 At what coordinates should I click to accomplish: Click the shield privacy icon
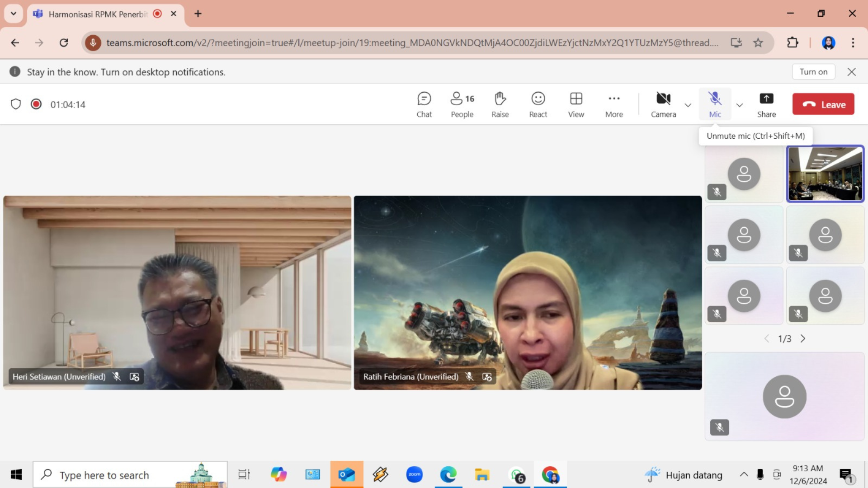[x=16, y=104]
